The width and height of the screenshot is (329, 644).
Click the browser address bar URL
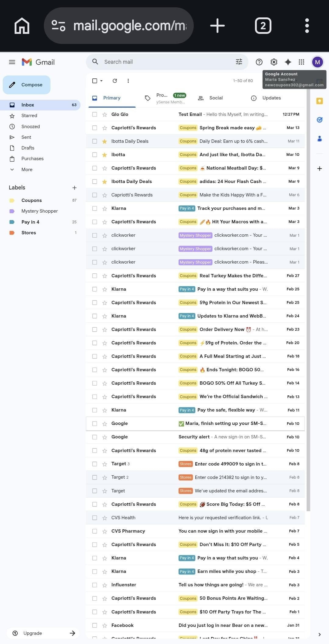click(130, 26)
